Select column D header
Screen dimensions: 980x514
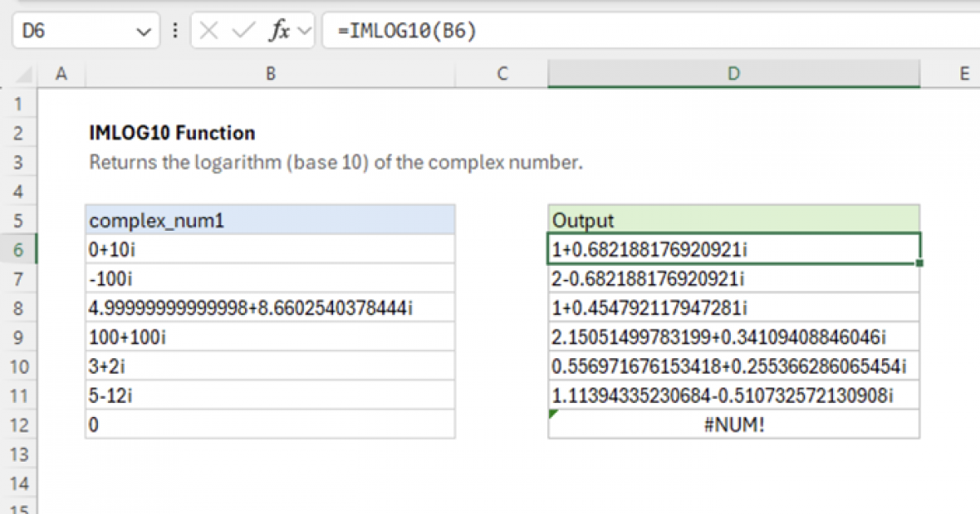(733, 74)
